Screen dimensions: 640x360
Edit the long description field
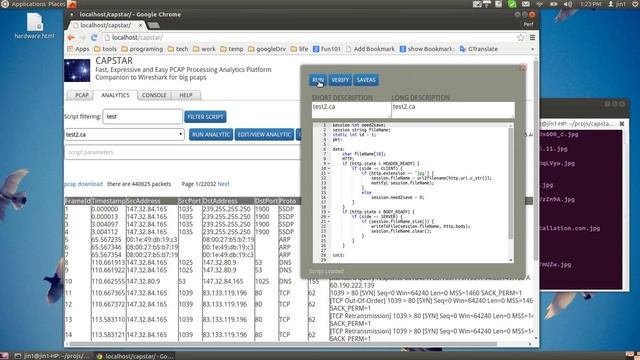click(x=453, y=110)
